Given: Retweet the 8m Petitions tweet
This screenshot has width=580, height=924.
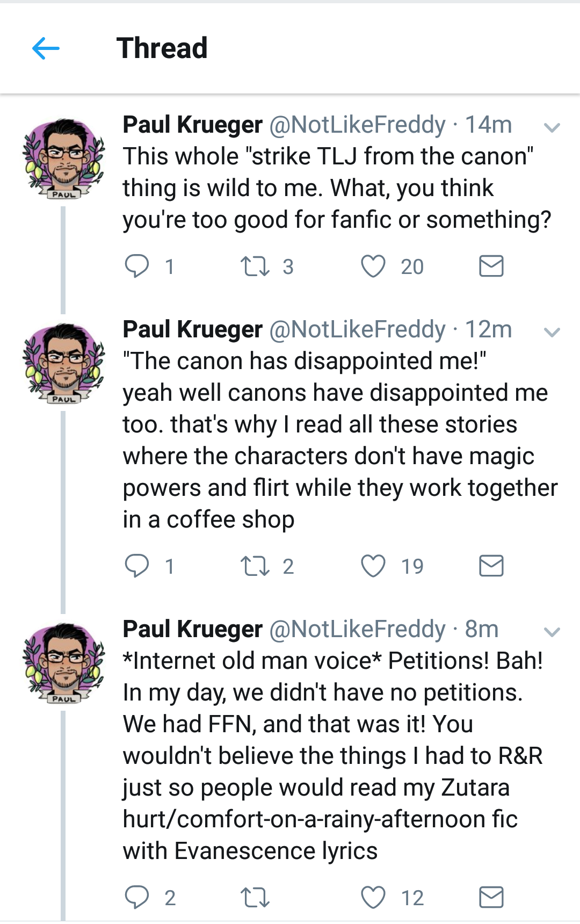Looking at the screenshot, I should point(255,898).
